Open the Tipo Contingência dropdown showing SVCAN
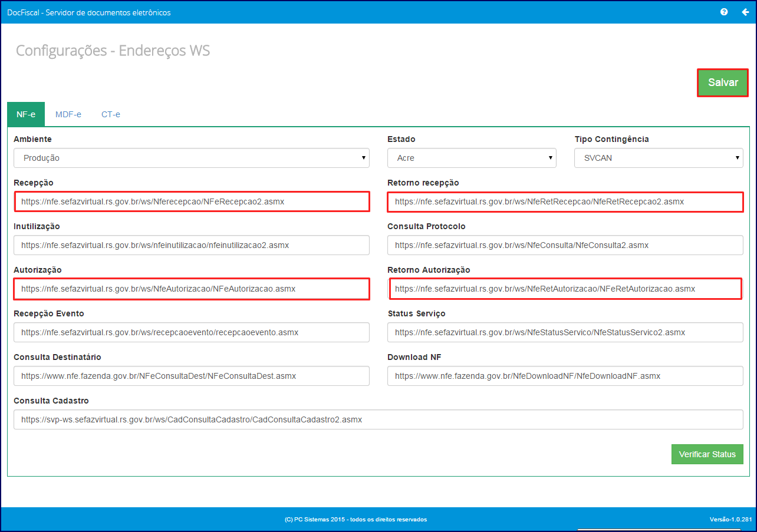 [659, 158]
